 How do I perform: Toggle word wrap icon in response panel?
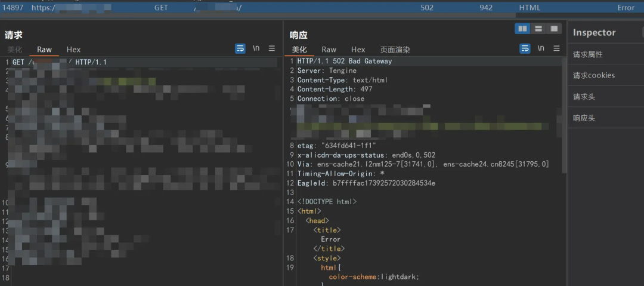525,48
